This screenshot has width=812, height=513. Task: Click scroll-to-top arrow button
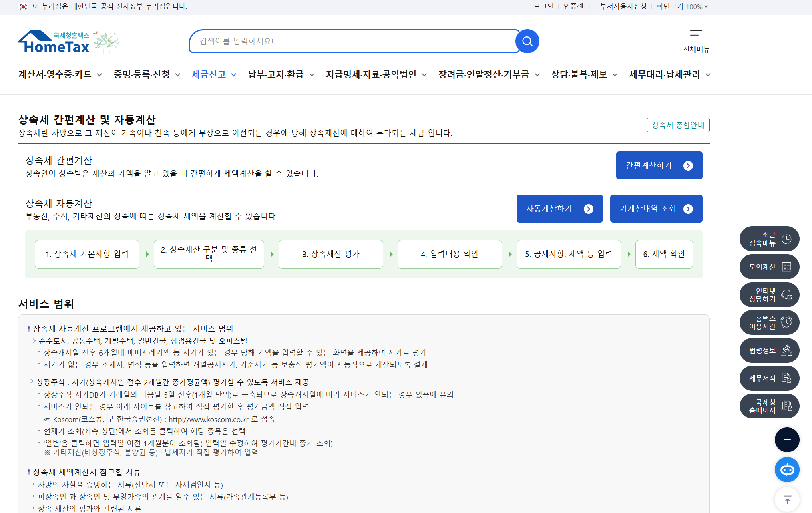(x=787, y=500)
